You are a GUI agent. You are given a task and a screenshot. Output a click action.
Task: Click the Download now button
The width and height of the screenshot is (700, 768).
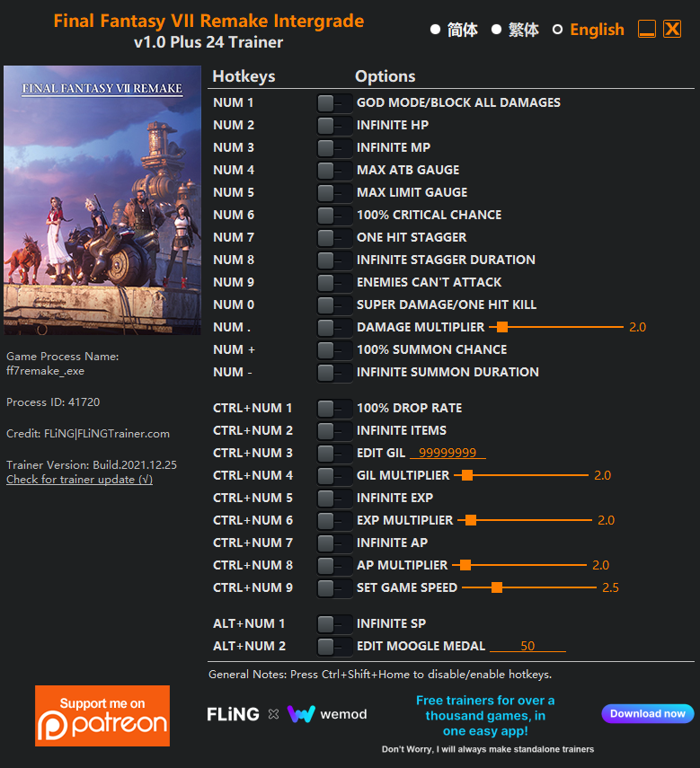tap(648, 713)
